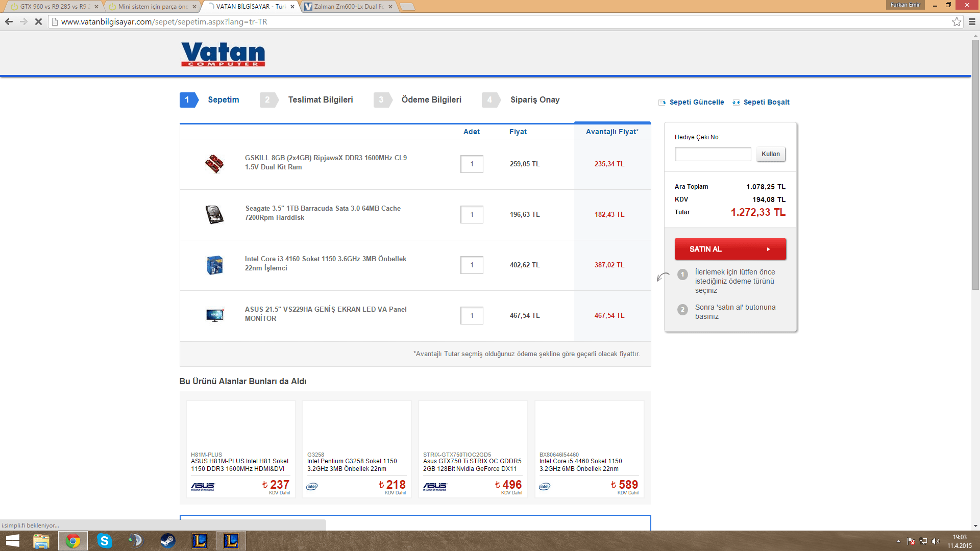This screenshot has height=551, width=980.
Task: Click the quantity box for Seagate Harddisk
Action: click(x=472, y=215)
